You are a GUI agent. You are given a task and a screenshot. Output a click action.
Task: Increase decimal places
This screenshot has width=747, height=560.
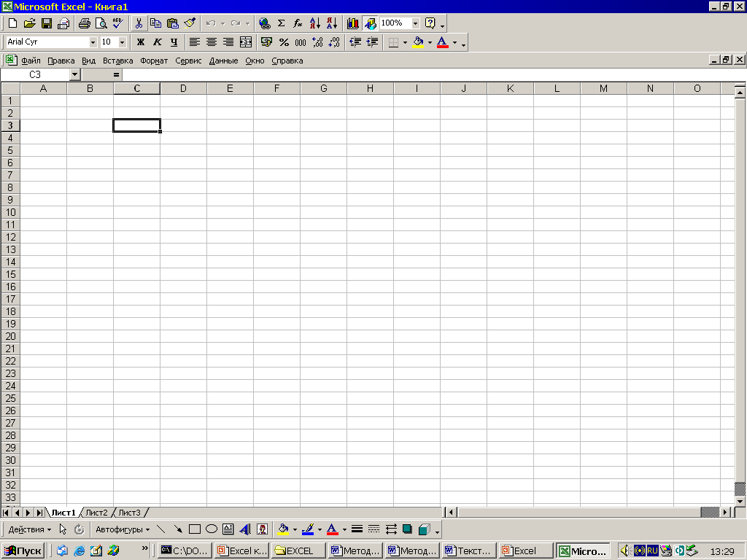click(x=318, y=42)
